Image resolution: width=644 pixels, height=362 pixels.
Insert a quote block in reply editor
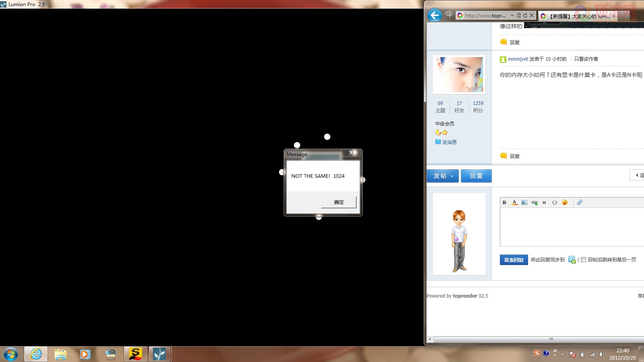(545, 202)
